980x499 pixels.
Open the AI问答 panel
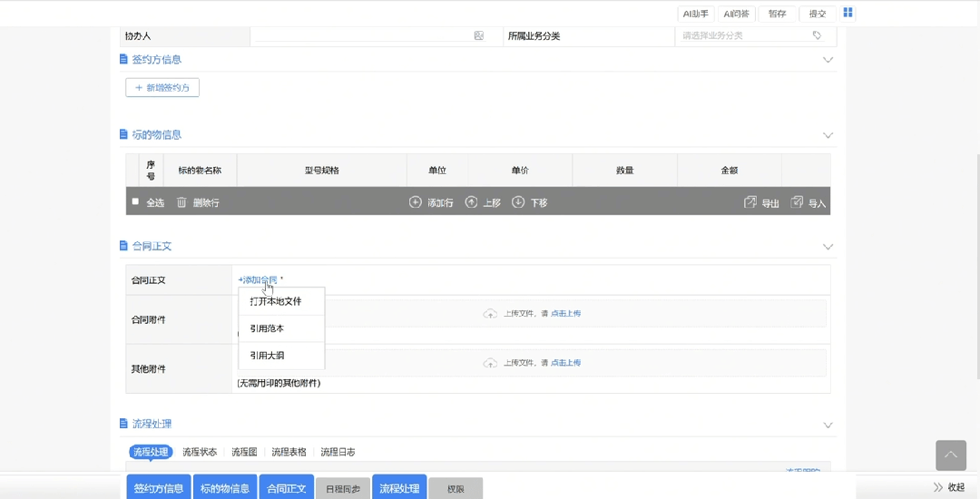[x=736, y=14]
